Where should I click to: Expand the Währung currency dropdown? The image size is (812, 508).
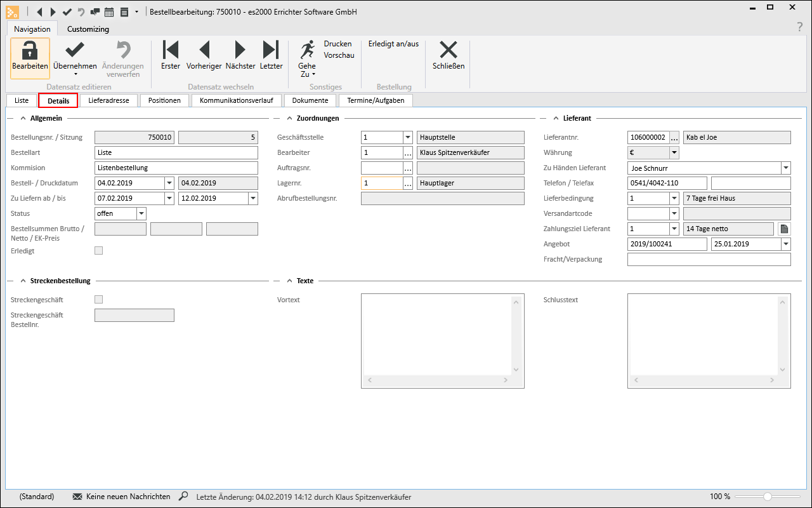pyautogui.click(x=674, y=153)
